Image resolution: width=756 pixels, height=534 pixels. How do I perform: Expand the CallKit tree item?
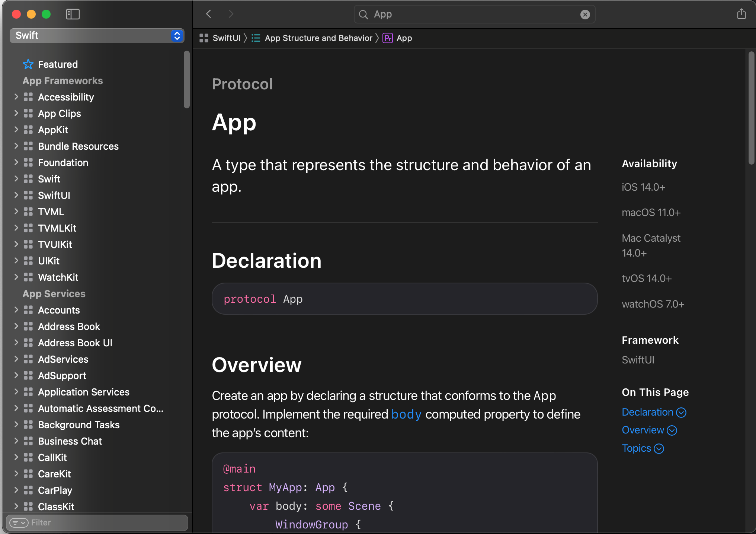[16, 457]
